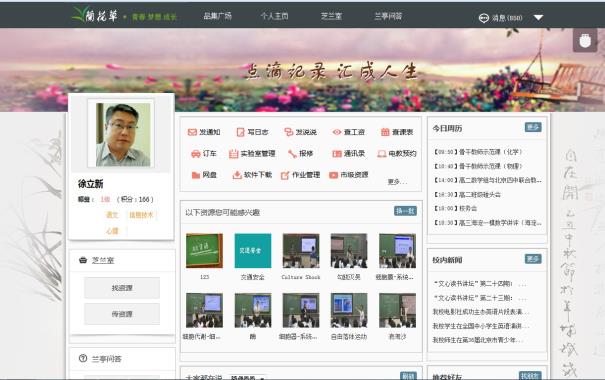605x380 pixels.
Task: Open the Culture Shock video thumbnail
Action: pos(301,251)
